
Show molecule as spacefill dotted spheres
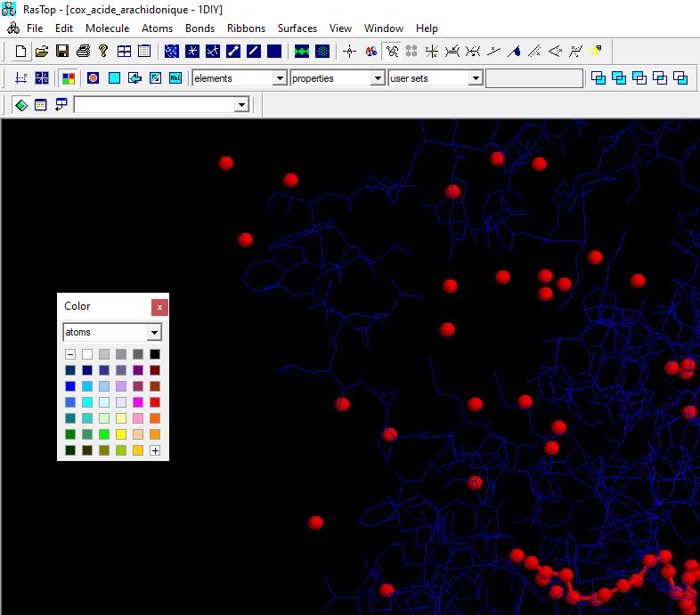pos(171,52)
